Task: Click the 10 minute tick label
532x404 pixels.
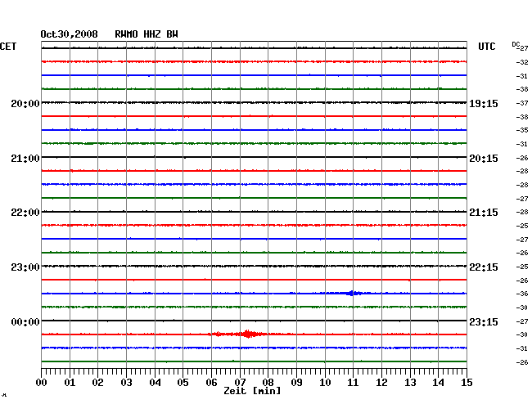Action: tap(325, 382)
